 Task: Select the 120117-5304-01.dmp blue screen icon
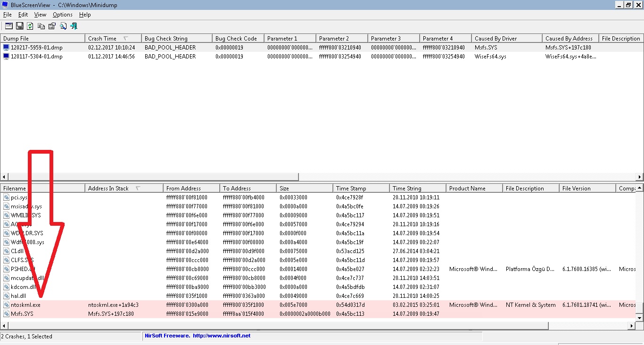click(6, 57)
